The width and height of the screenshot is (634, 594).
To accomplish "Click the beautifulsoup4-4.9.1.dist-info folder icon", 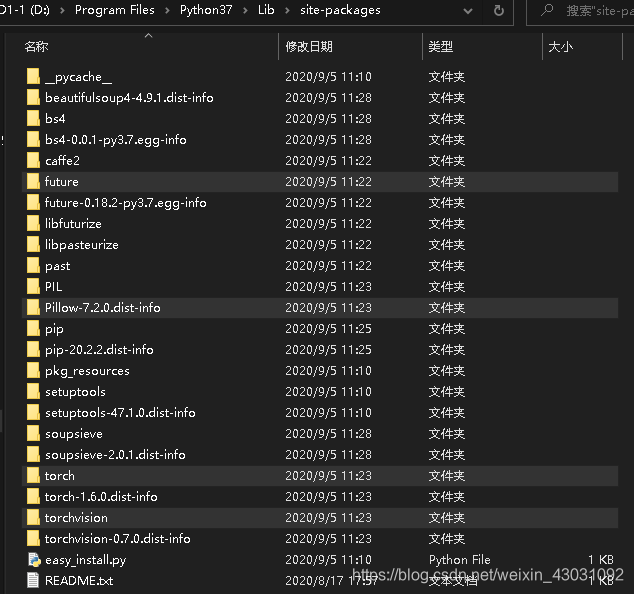I will coord(33,97).
